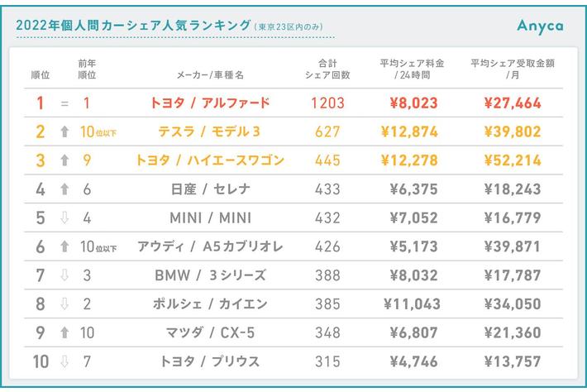Click the down arrow in the BMW row
Screen dimensions: 587x392
[64, 275]
